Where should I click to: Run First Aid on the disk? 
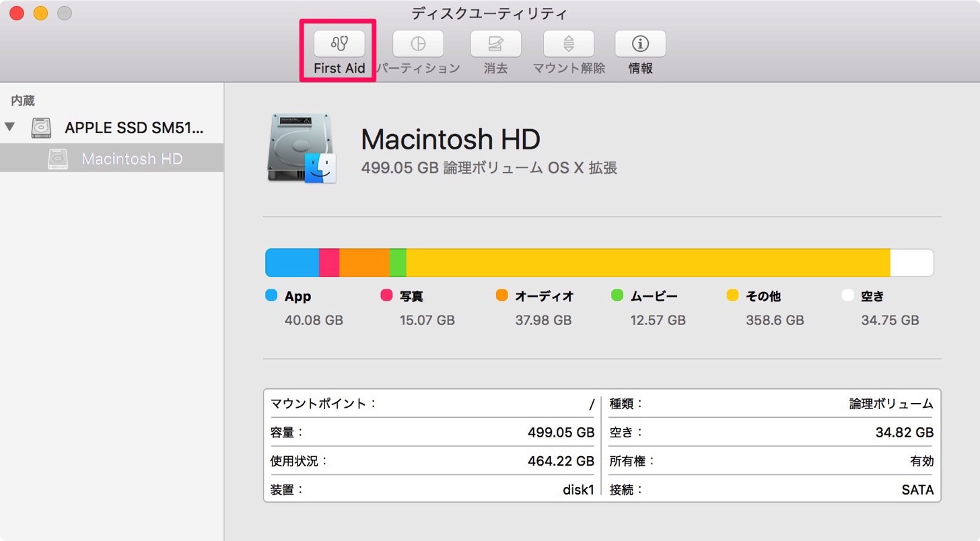pyautogui.click(x=339, y=44)
